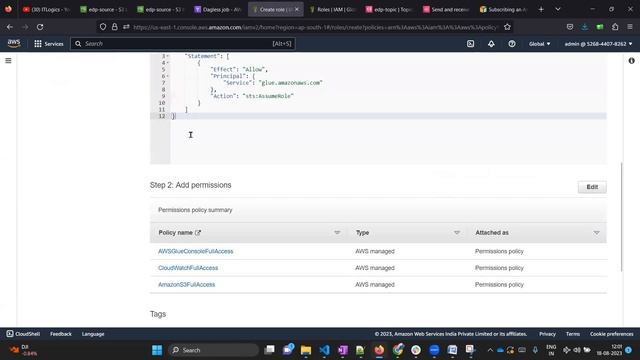Collapse the Statement line fold arrow
The height and width of the screenshot is (360, 640).
(x=167, y=56)
